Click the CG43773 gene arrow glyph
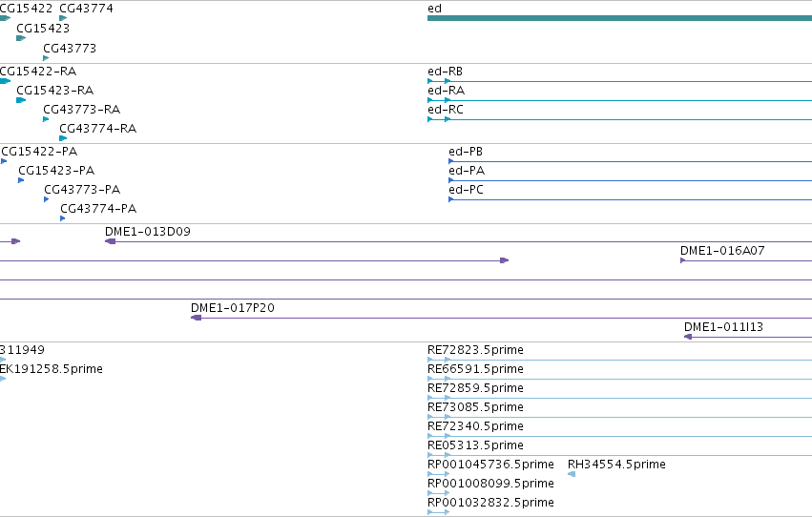Screen dimensions: 812x517 point(46,58)
